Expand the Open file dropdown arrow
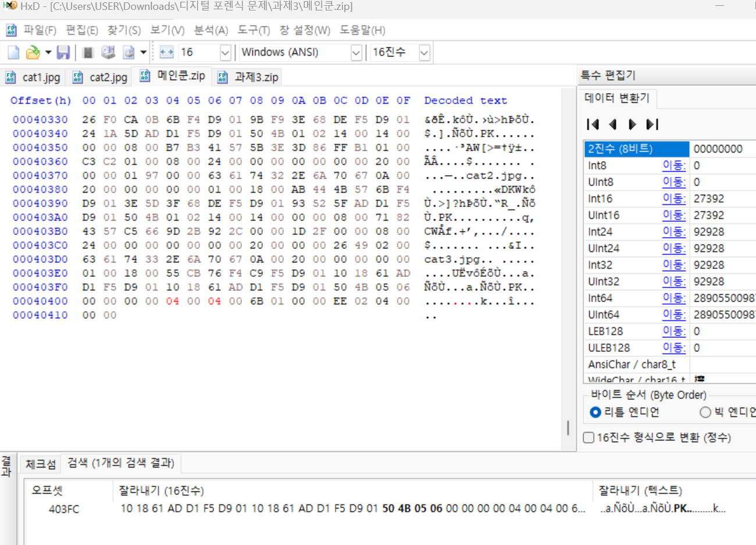The image size is (756, 545). point(48,52)
